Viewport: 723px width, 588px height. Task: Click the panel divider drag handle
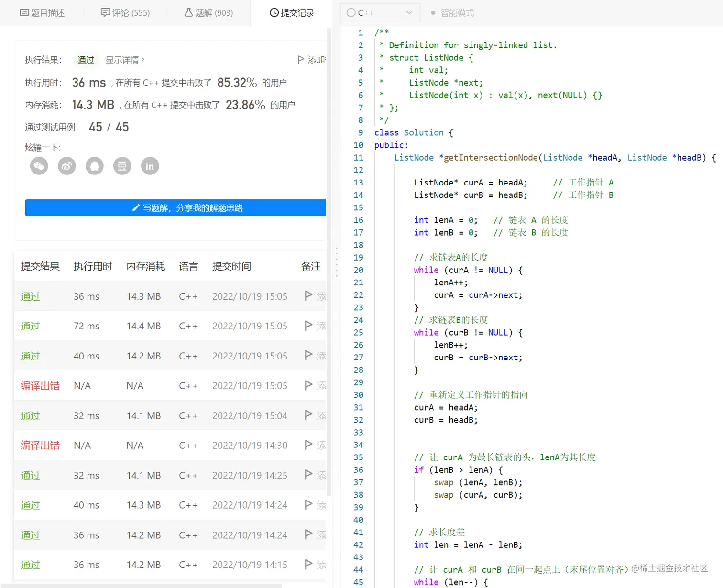click(337, 262)
